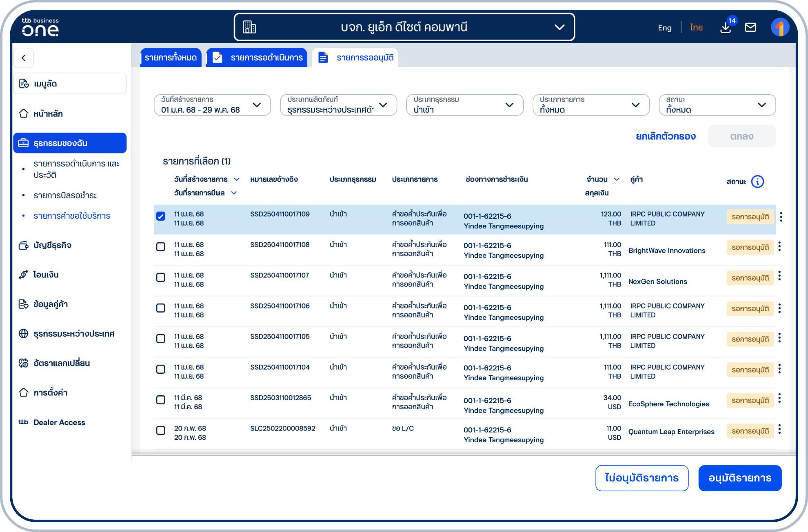Click the download icon with badge 14
This screenshot has width=808, height=532.
[726, 27]
